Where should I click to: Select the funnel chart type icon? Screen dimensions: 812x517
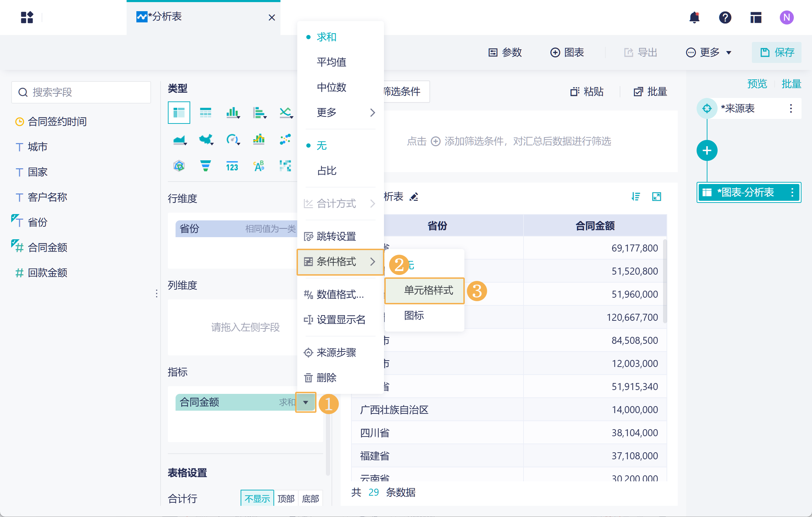205,165
